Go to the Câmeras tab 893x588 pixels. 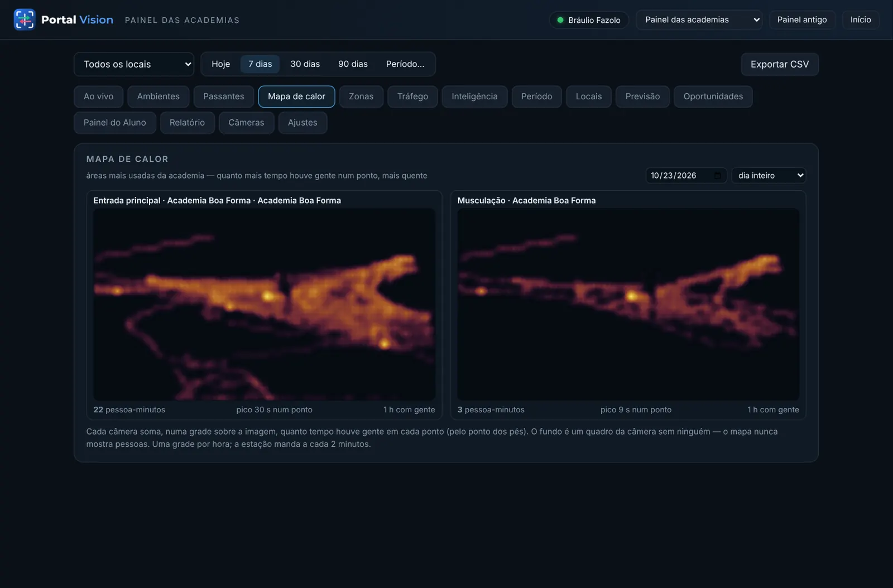click(x=246, y=123)
